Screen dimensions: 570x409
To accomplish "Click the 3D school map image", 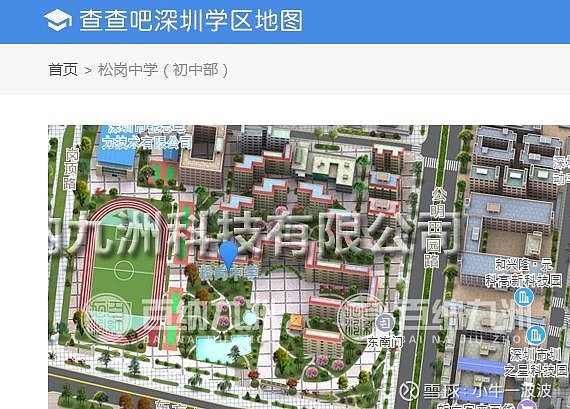I will coord(309,267).
